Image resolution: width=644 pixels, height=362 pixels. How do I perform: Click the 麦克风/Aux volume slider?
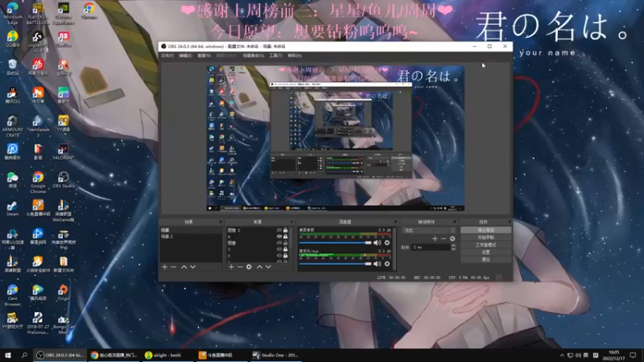[335, 264]
